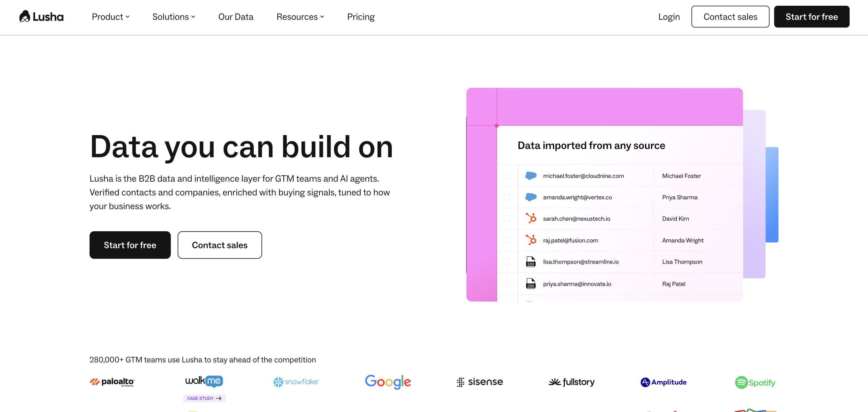Screen dimensions: 868x412
Task: Open the Our Data page
Action: click(235, 17)
